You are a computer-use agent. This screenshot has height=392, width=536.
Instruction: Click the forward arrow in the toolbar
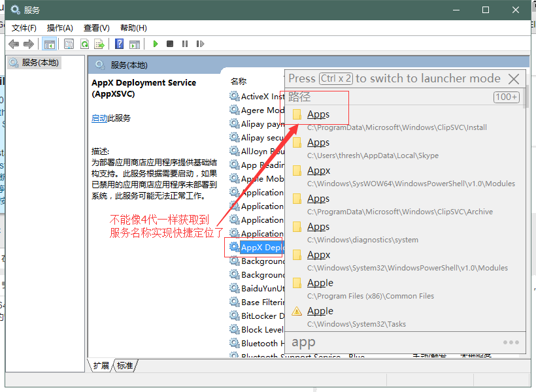click(x=29, y=44)
